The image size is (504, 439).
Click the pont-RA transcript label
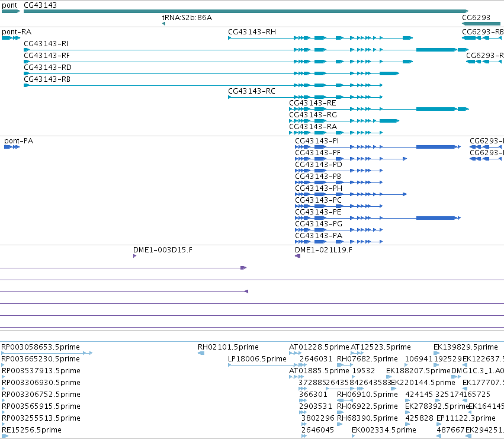pos(17,32)
